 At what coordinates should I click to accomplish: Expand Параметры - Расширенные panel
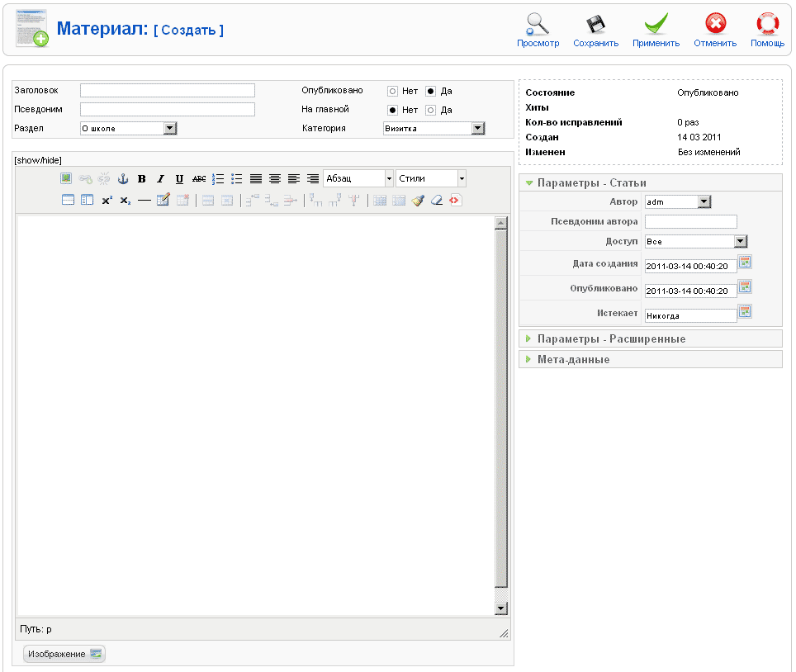(x=611, y=339)
